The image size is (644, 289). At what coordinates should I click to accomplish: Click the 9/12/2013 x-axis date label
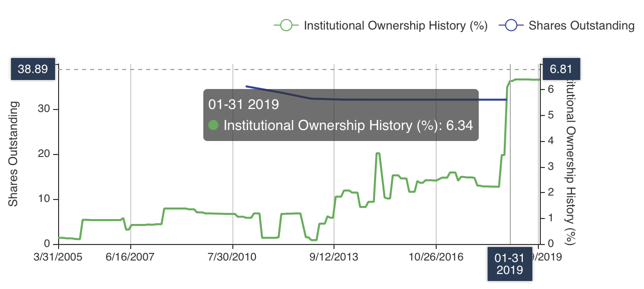pyautogui.click(x=335, y=256)
